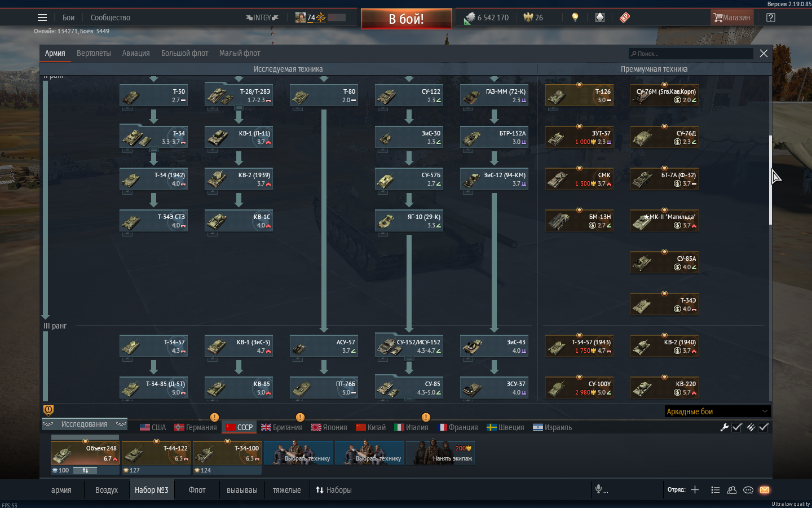Click the INTGY squadron tag
The width and height of the screenshot is (812, 508).
[262, 17]
